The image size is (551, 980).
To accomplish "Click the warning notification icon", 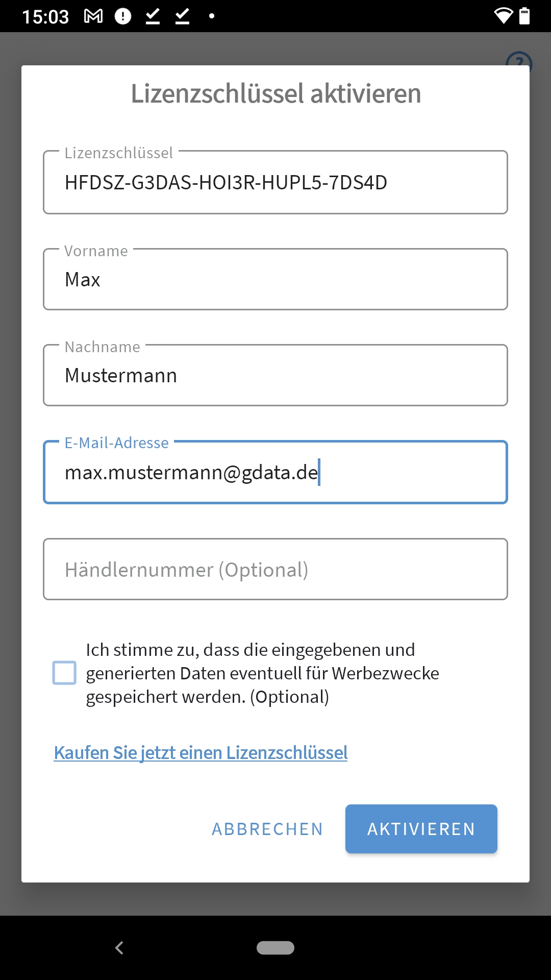I will (x=122, y=16).
